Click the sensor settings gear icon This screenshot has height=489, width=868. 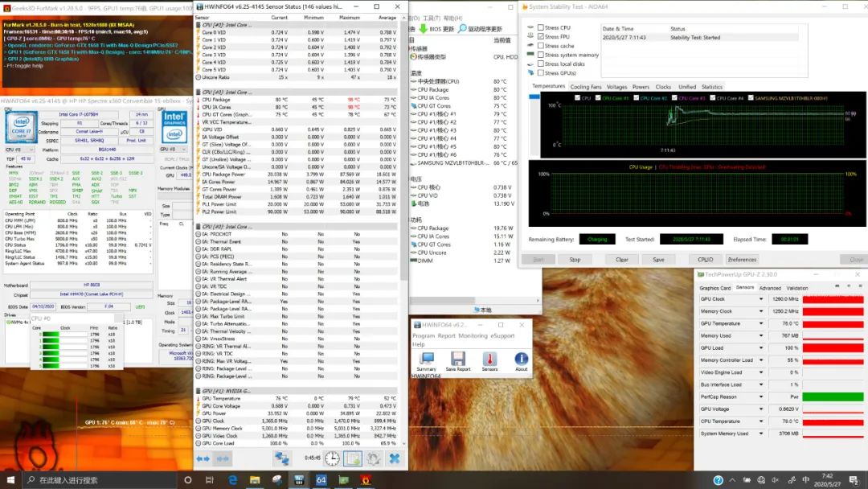pyautogui.click(x=374, y=458)
